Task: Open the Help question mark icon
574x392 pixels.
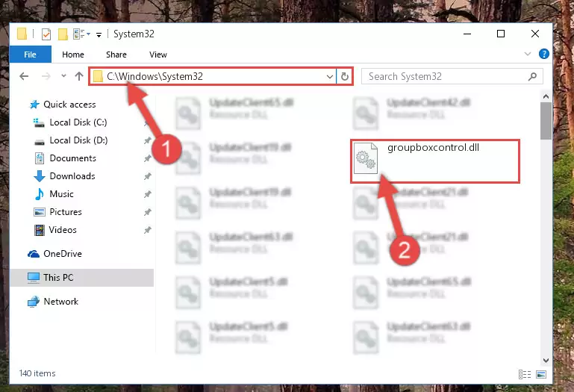Action: tap(543, 54)
